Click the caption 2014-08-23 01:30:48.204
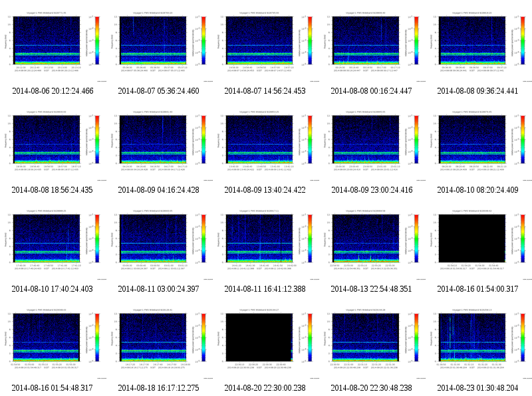Image resolution: width=532 pixels, height=396 pixels. coord(477,388)
